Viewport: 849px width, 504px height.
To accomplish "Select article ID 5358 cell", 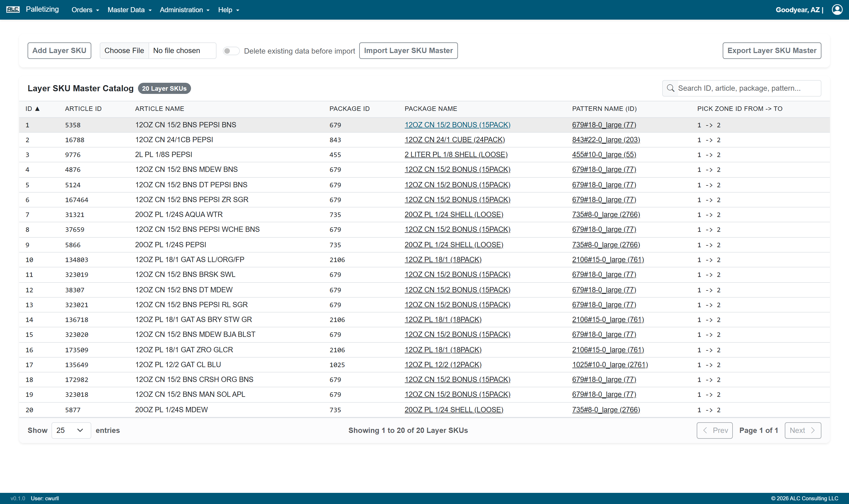I will tap(73, 125).
